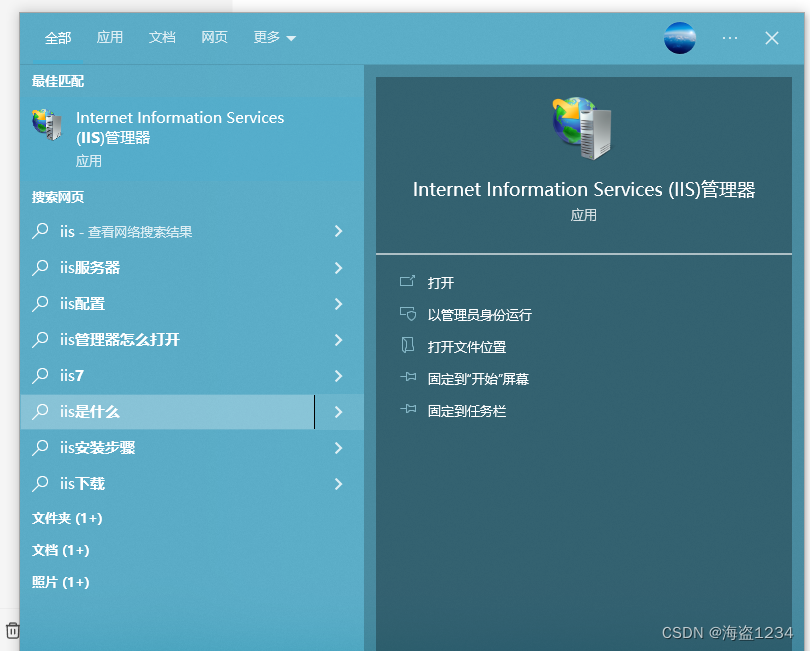Viewport: 810px width, 651px height.
Task: Open the 文件夹 (1+) results group
Action: pyautogui.click(x=67, y=518)
